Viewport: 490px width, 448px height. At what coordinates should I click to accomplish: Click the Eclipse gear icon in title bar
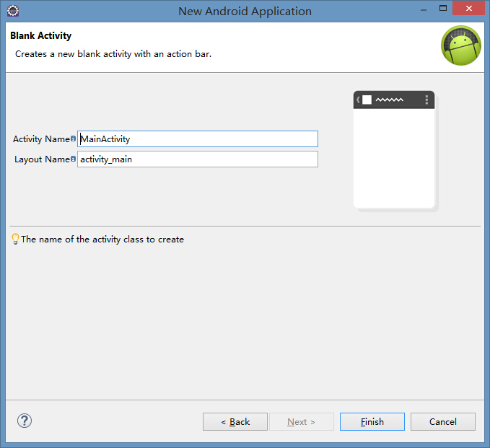pyautogui.click(x=13, y=11)
